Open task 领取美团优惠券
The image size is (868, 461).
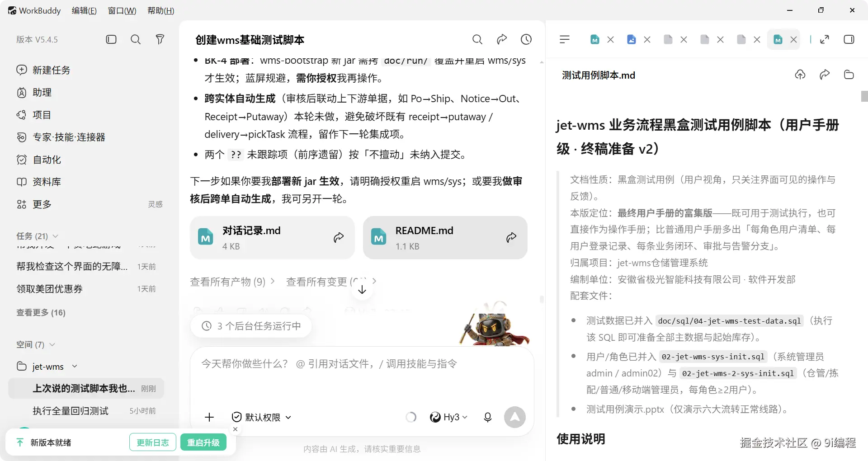86,289
